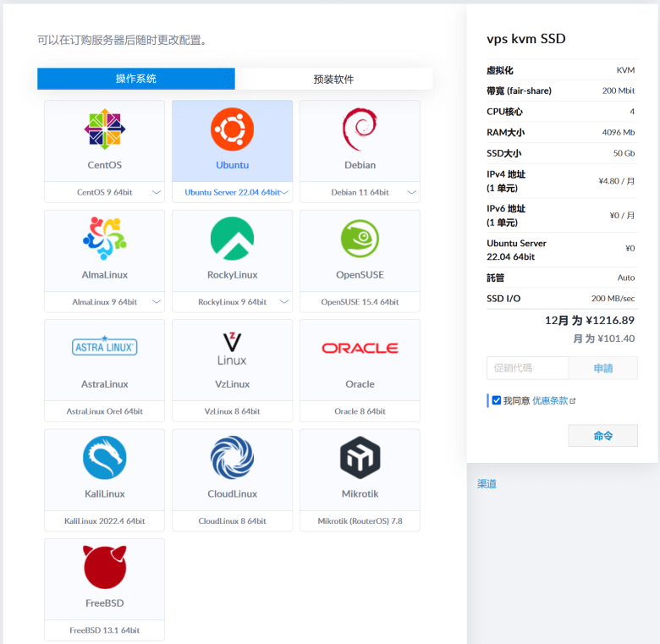Image resolution: width=660 pixels, height=644 pixels.
Task: Choose the FreeBSD devil logo
Action: [x=104, y=567]
